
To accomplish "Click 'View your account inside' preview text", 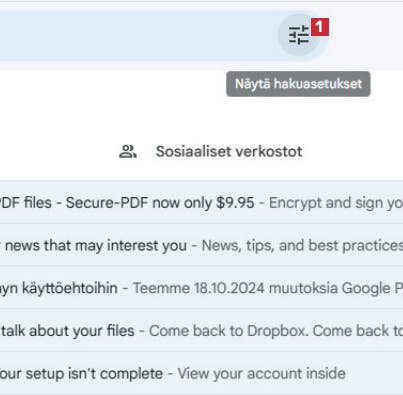I will tap(261, 374).
